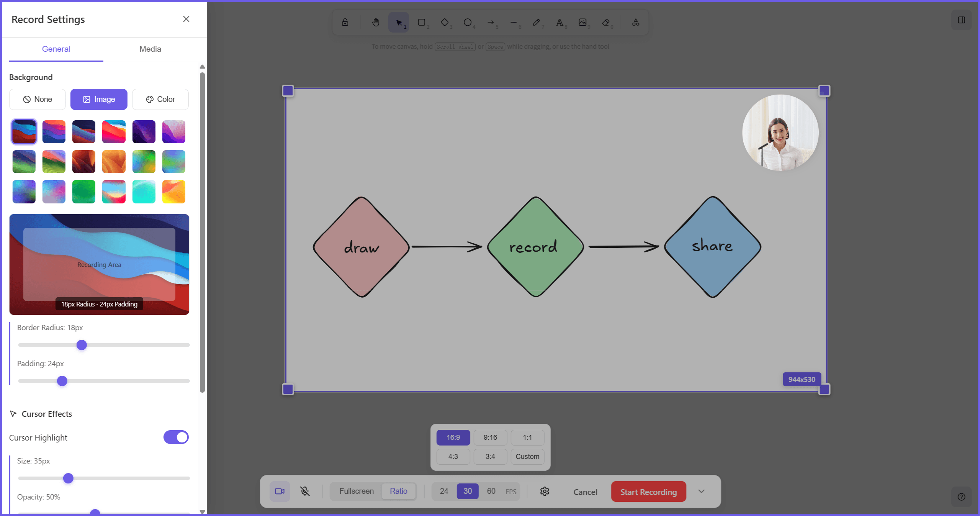This screenshot has width=980, height=516.
Task: Click the Cancel button
Action: [x=585, y=492]
